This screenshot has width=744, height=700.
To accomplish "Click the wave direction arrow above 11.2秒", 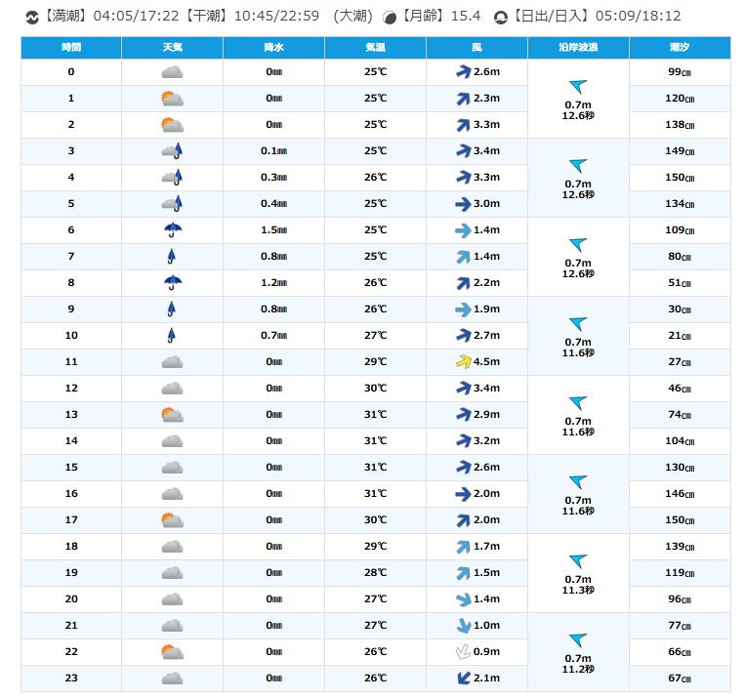I will (x=578, y=640).
